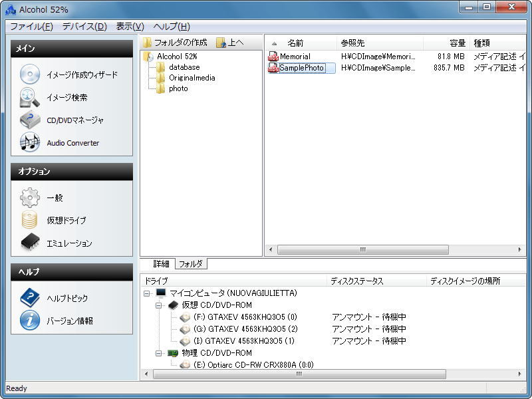Click file list scroll right arrow

[520, 250]
